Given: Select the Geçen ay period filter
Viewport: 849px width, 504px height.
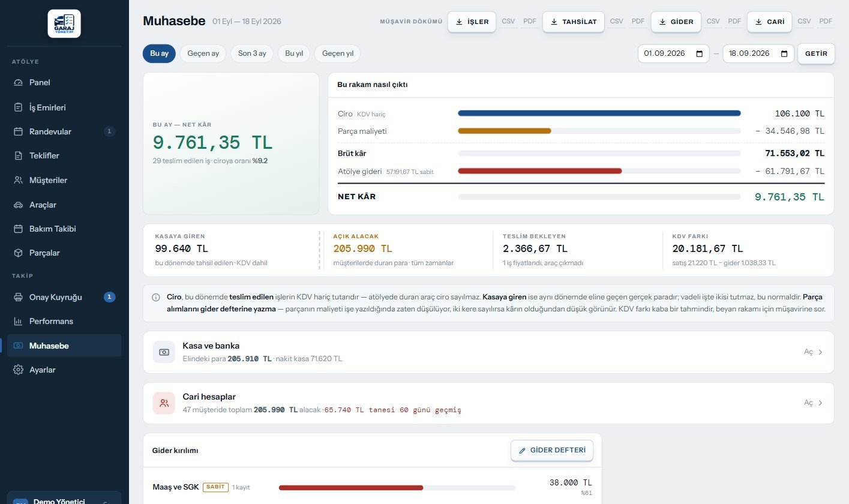Looking at the screenshot, I should [x=203, y=53].
